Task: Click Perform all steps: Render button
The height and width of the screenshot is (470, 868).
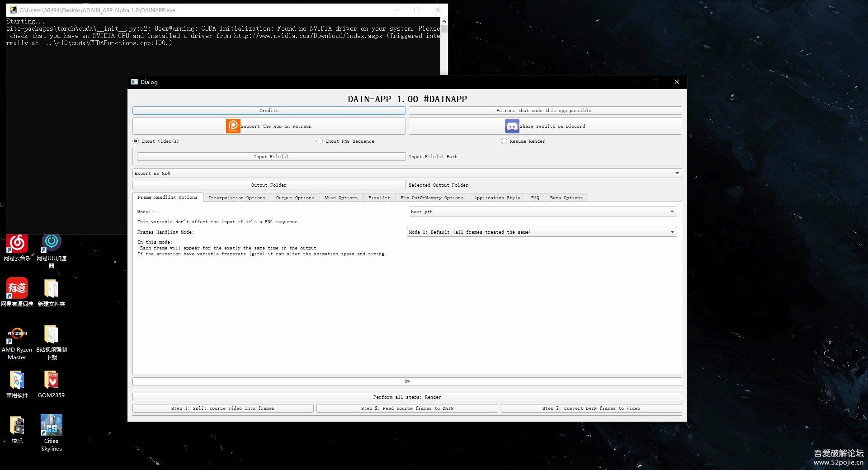Action: pyautogui.click(x=407, y=397)
